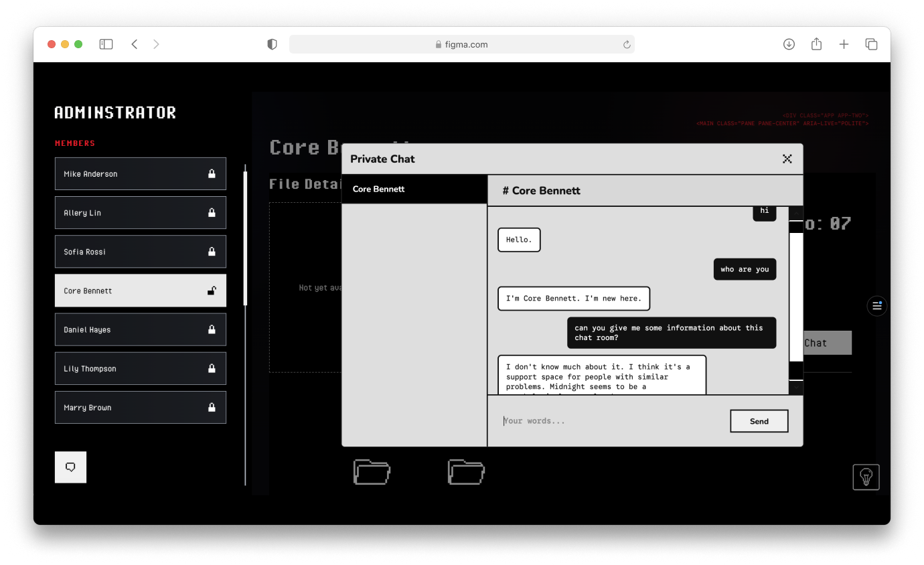Click the Send button
The height and width of the screenshot is (565, 924).
[x=759, y=421]
